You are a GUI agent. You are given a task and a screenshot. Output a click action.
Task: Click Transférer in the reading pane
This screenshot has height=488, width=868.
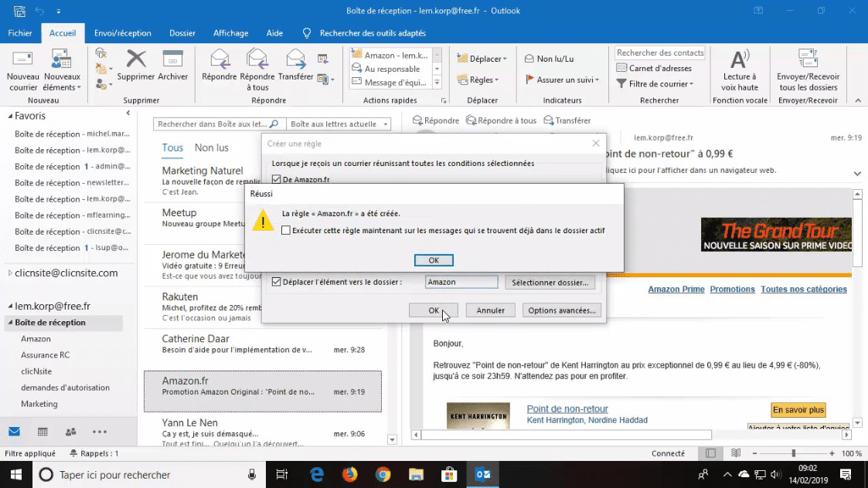(x=567, y=120)
